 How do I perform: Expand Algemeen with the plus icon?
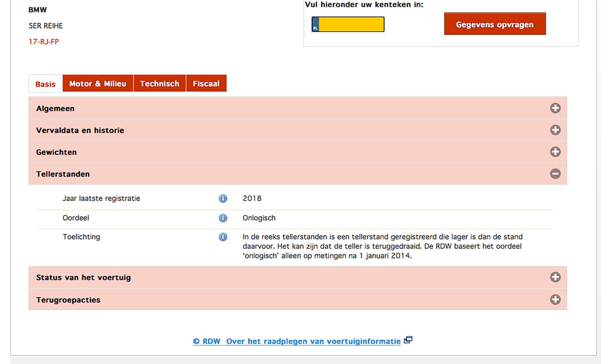(555, 108)
